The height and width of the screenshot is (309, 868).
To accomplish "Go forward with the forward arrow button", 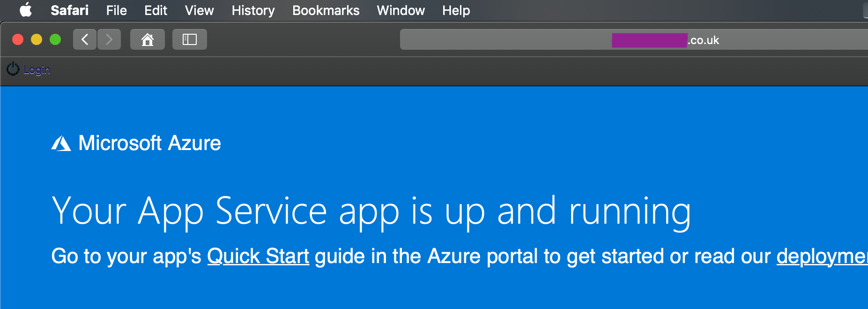I will tap(109, 39).
